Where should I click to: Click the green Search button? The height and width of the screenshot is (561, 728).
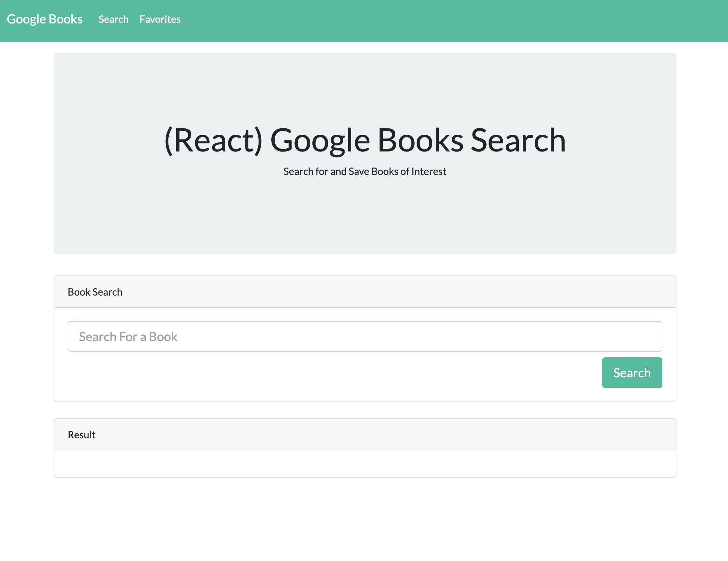[632, 373]
